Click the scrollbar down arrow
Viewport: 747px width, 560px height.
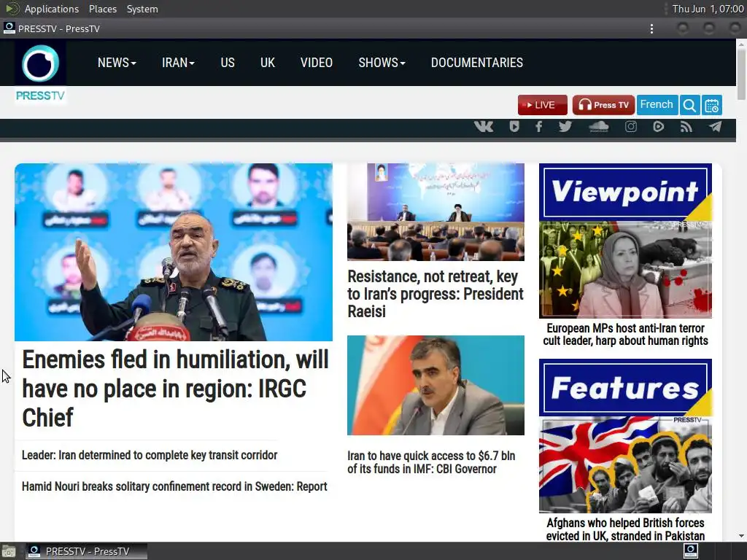click(741, 536)
